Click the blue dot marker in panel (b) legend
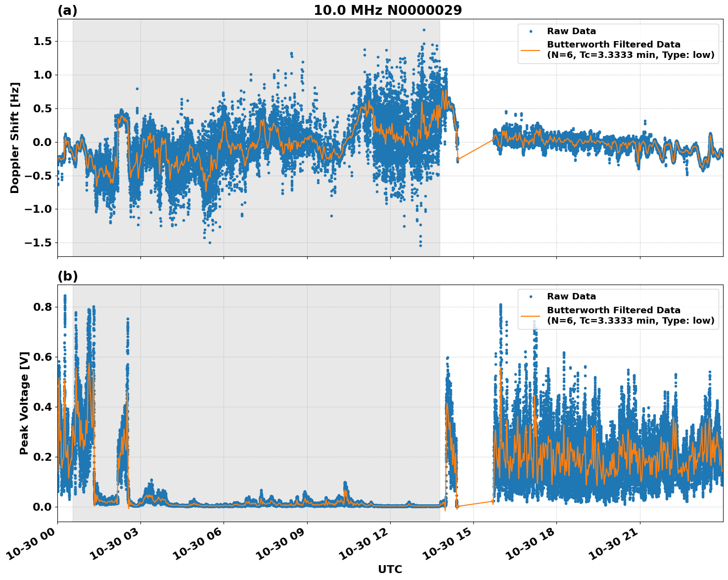The image size is (728, 580). 531,296
